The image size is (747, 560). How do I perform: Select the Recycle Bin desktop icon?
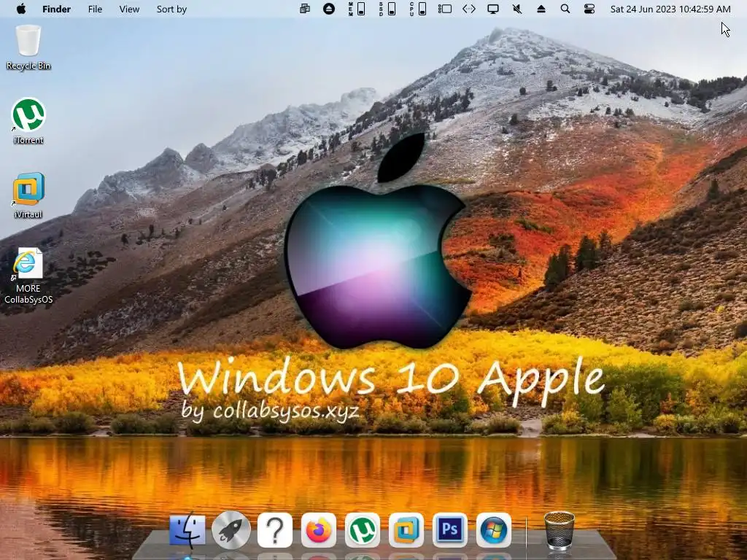(28, 47)
